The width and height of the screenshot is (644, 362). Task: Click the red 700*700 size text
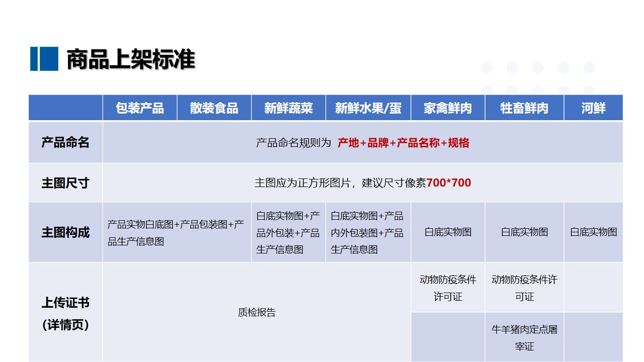pos(448,183)
